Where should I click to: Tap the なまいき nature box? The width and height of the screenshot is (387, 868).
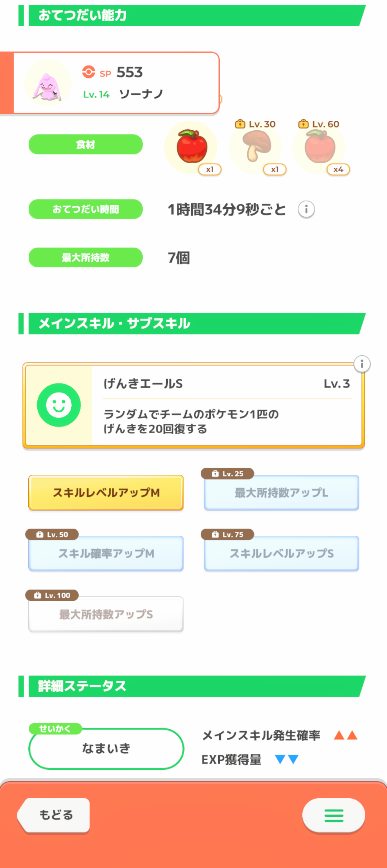tap(106, 748)
